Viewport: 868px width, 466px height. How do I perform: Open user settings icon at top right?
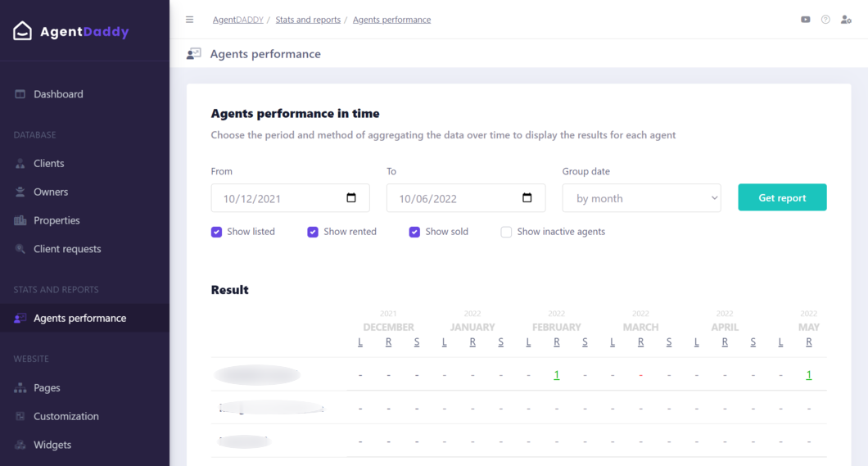tap(846, 20)
